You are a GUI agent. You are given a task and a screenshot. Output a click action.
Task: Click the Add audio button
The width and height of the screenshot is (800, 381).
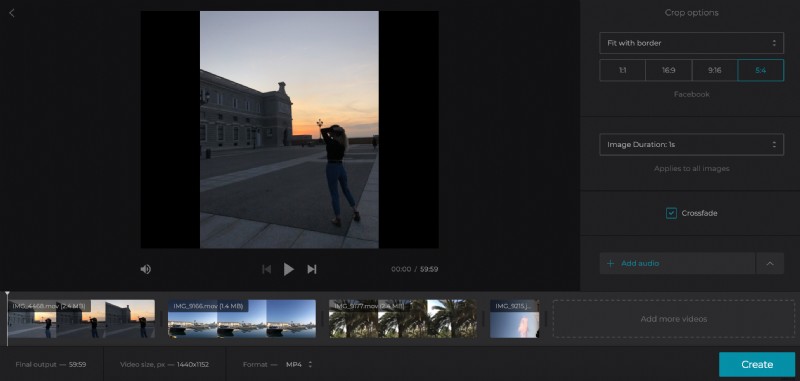677,264
